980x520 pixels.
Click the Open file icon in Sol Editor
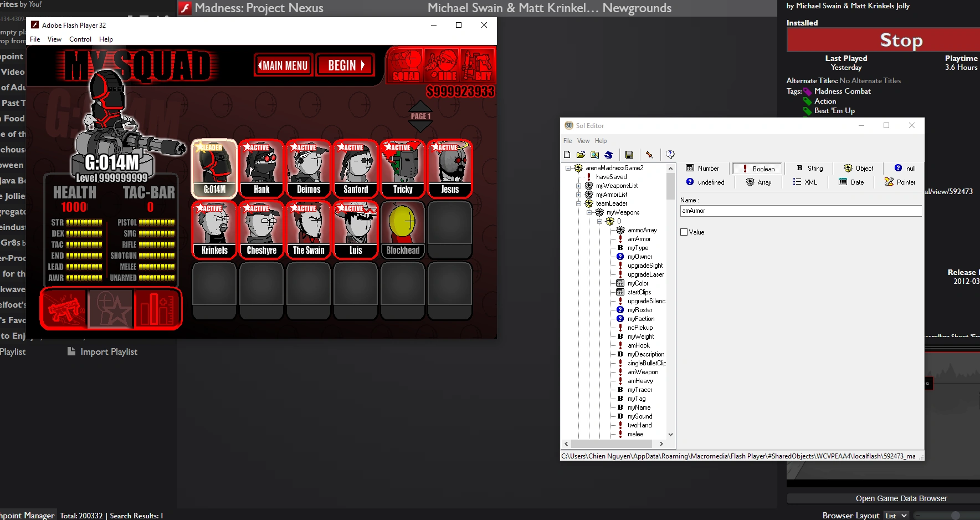[x=581, y=155]
